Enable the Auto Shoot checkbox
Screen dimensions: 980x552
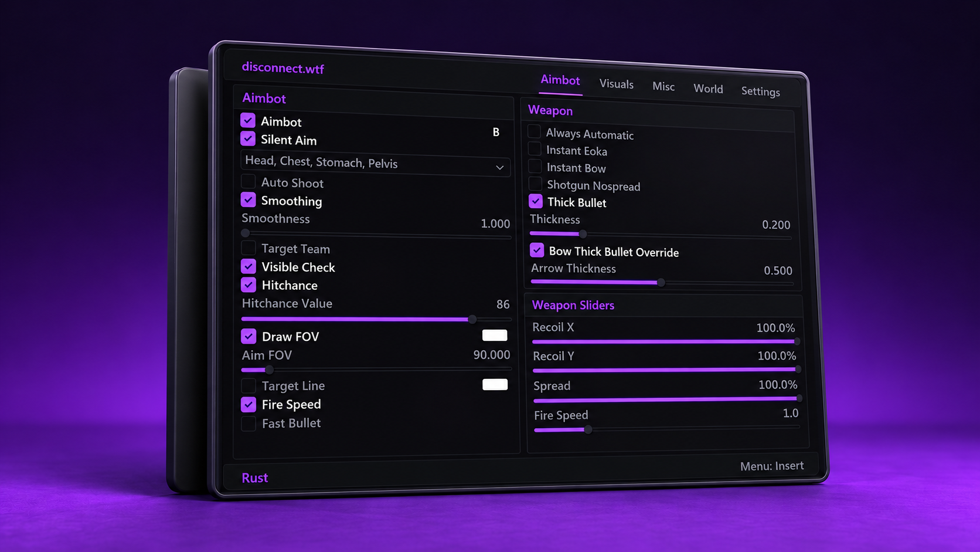(x=249, y=181)
